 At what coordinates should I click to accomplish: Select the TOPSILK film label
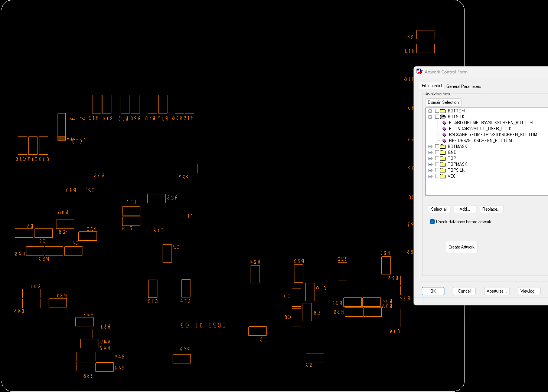tap(456, 170)
